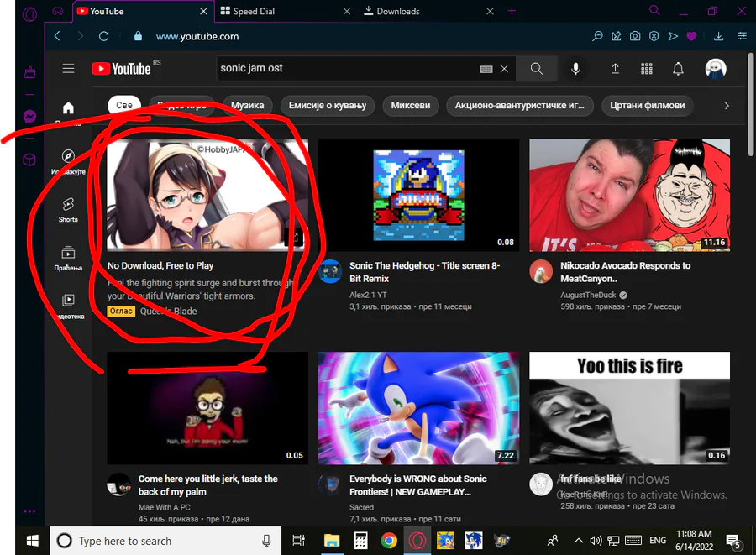Visit the Alex2.1 YT channel link

368,295
